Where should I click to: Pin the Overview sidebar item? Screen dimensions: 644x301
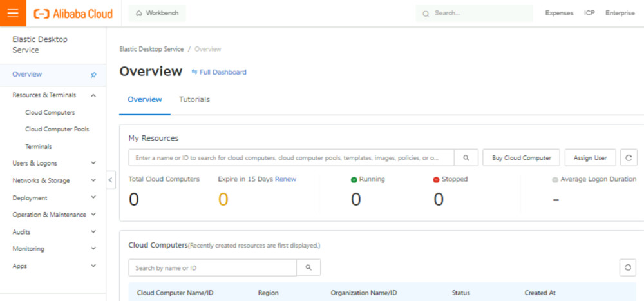coord(93,75)
